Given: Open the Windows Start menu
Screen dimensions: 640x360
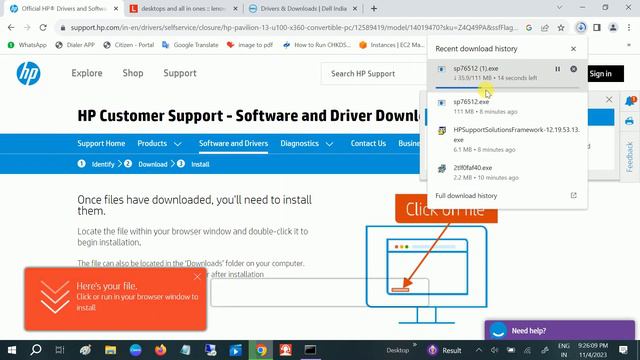Looking at the screenshot, I should [11, 350].
